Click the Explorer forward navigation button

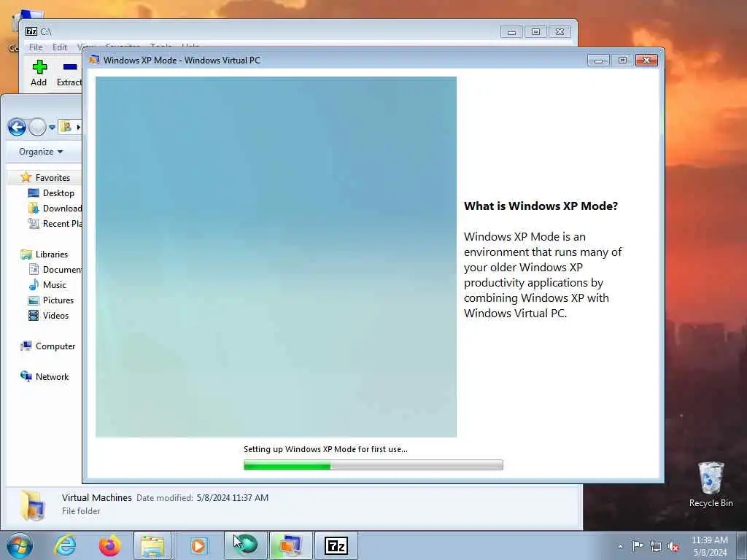point(37,127)
